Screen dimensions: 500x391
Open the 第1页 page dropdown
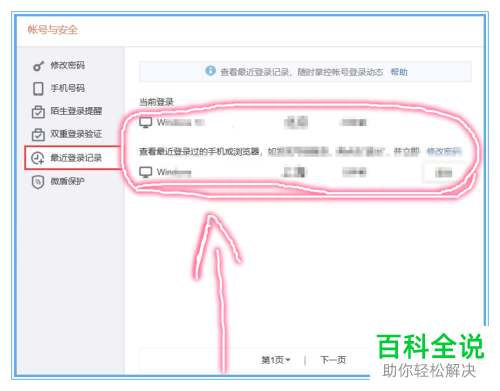pyautogui.click(x=276, y=360)
